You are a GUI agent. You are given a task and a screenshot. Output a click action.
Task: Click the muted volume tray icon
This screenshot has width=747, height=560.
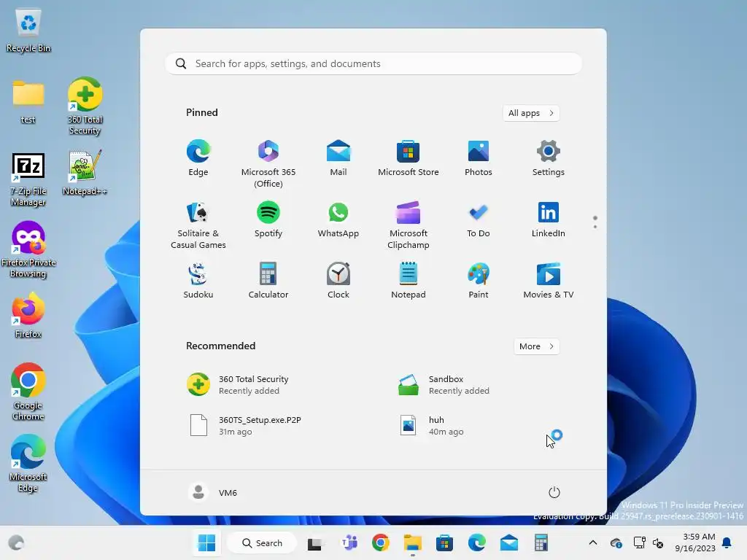659,542
